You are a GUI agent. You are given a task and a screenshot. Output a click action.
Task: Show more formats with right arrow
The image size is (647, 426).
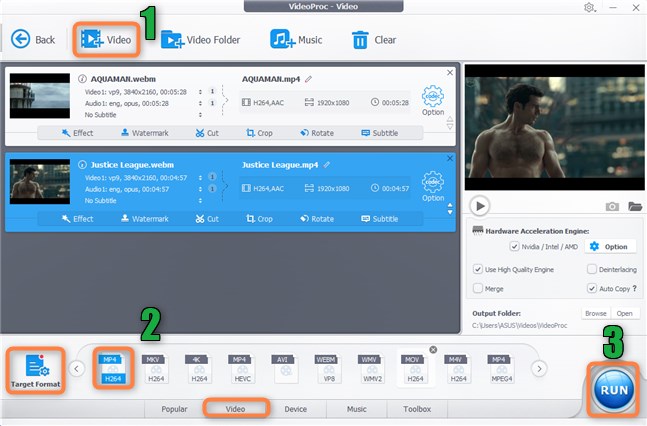coord(539,369)
